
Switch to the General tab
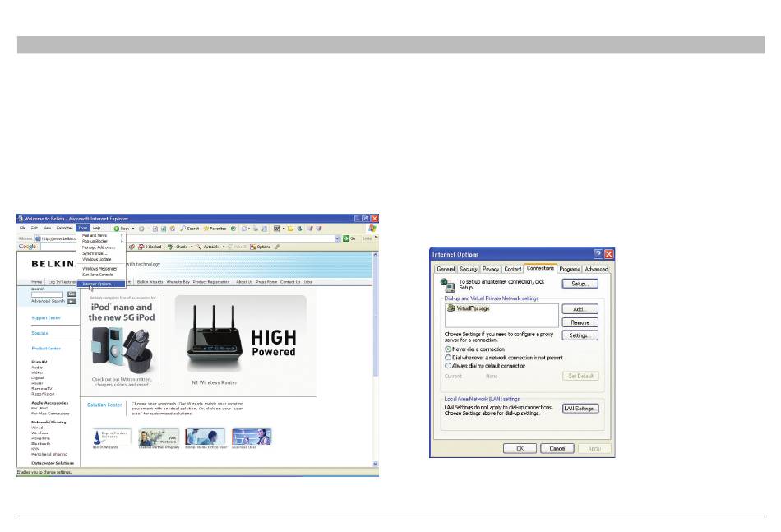click(x=446, y=269)
